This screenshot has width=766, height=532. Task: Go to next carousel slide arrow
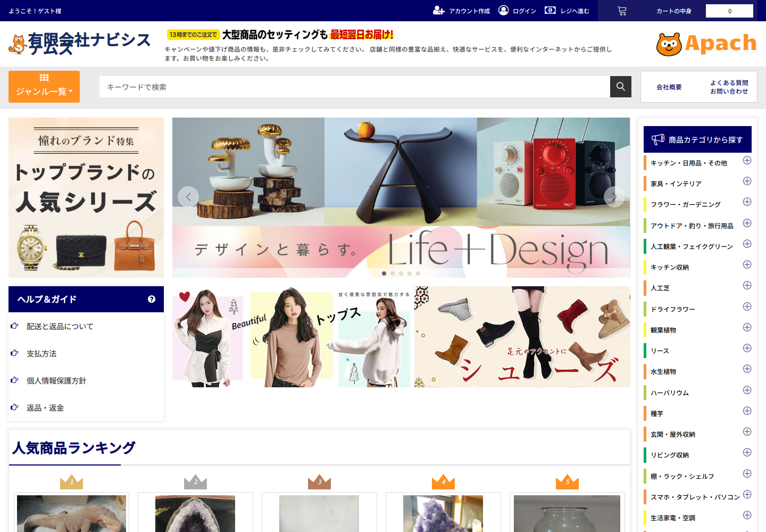pos(614,197)
